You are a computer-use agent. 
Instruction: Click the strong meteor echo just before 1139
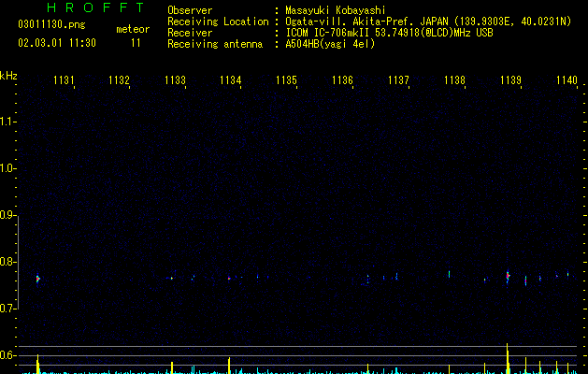point(508,277)
